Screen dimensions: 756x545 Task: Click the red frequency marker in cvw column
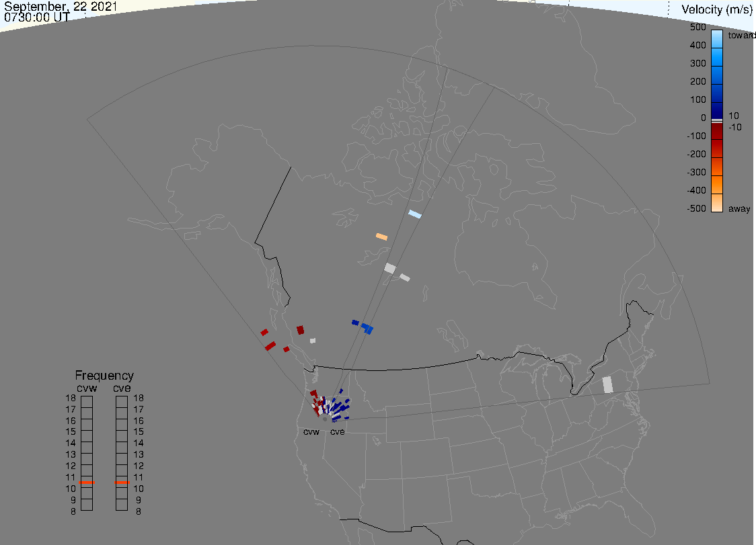87,482
